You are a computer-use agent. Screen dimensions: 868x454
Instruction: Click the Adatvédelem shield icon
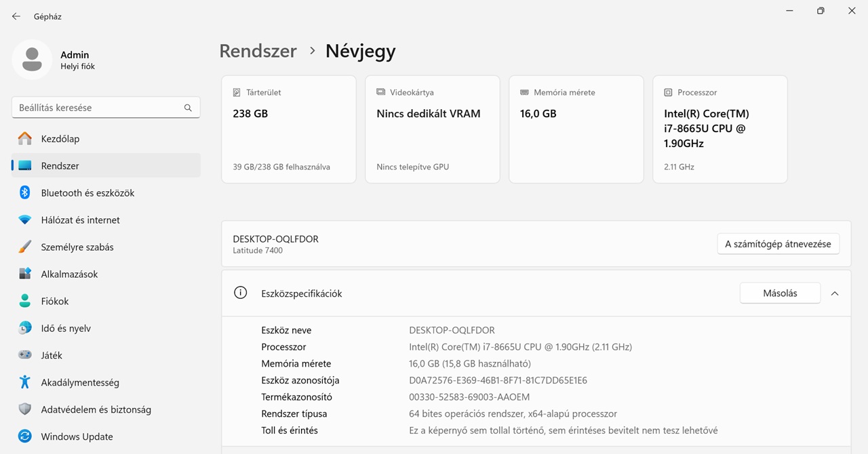(x=25, y=409)
